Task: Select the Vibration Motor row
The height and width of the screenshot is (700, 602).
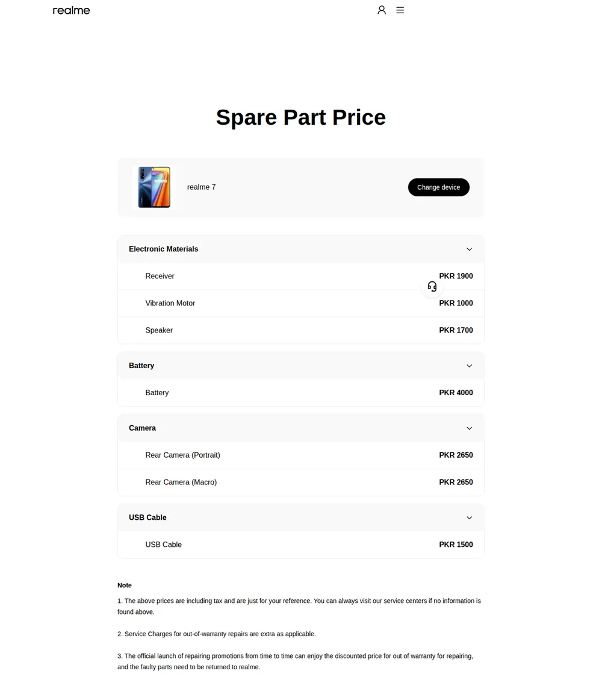Action: tap(301, 303)
